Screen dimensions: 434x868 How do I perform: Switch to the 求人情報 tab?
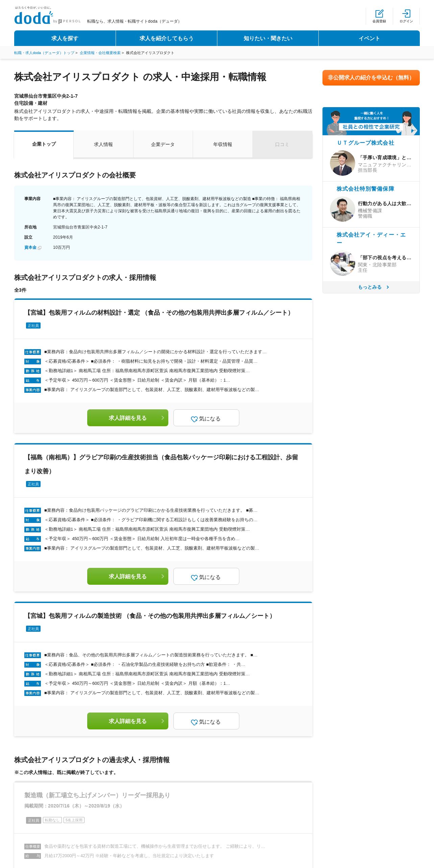103,144
